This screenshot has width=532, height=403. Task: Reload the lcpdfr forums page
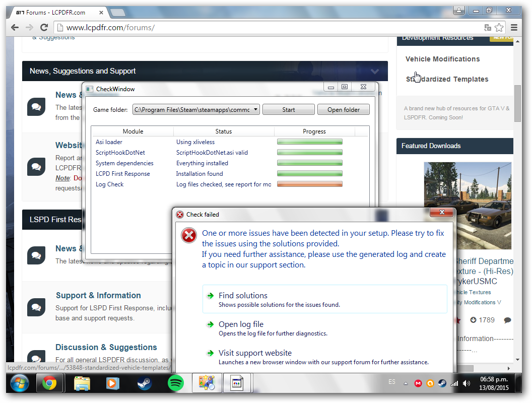(44, 28)
